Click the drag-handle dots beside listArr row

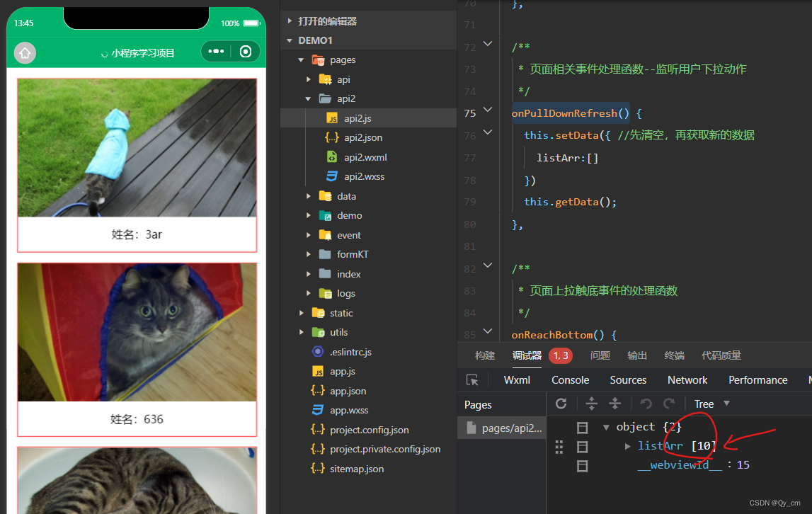(x=559, y=447)
